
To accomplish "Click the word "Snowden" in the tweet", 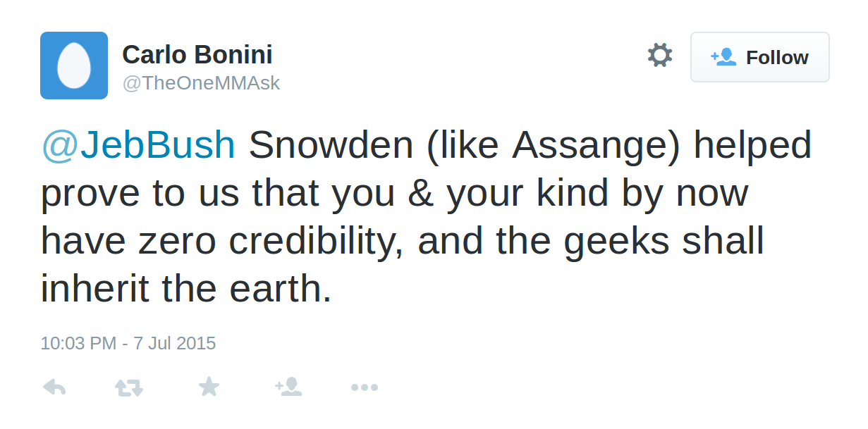I will tap(331, 145).
